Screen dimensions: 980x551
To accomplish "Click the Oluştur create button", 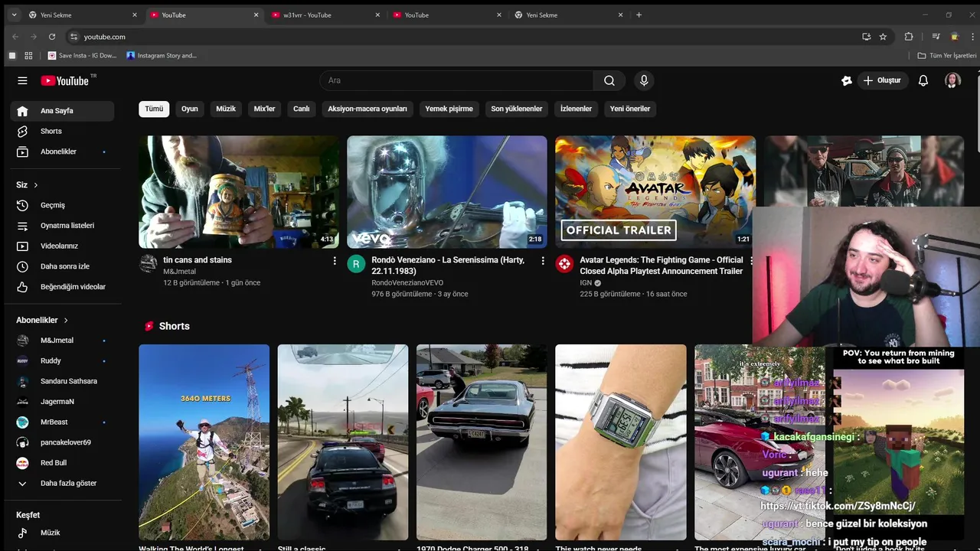I will click(881, 80).
